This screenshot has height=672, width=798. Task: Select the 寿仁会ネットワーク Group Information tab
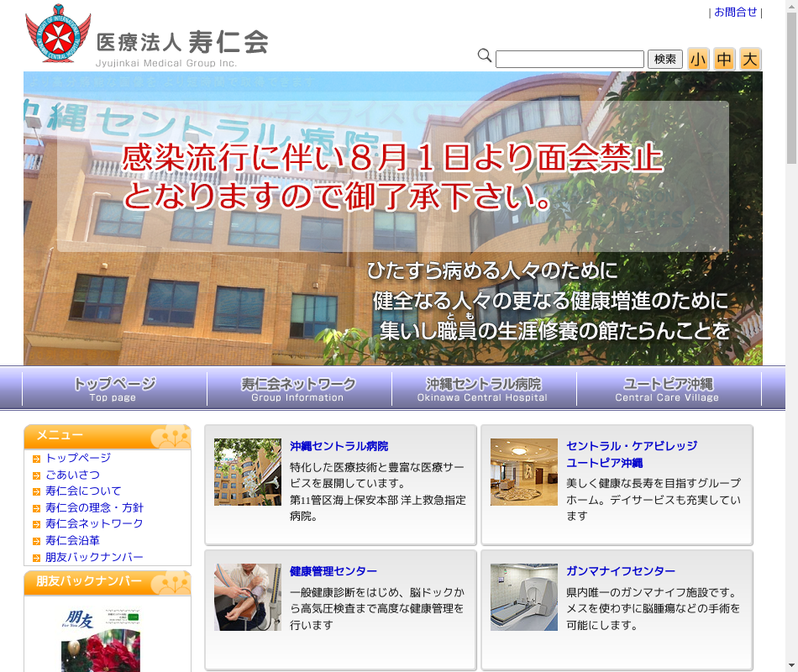point(299,389)
